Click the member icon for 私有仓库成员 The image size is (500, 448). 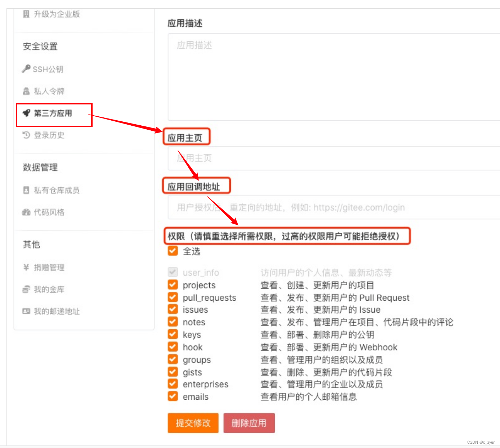(x=26, y=190)
